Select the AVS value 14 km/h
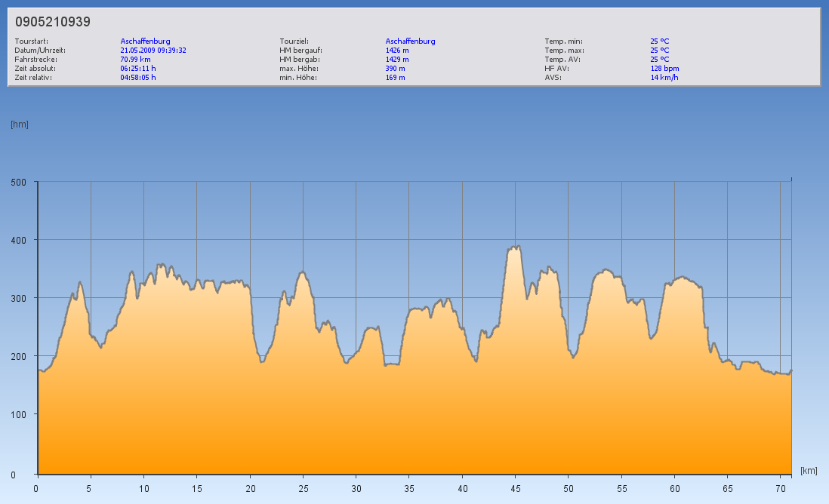 pyautogui.click(x=664, y=77)
